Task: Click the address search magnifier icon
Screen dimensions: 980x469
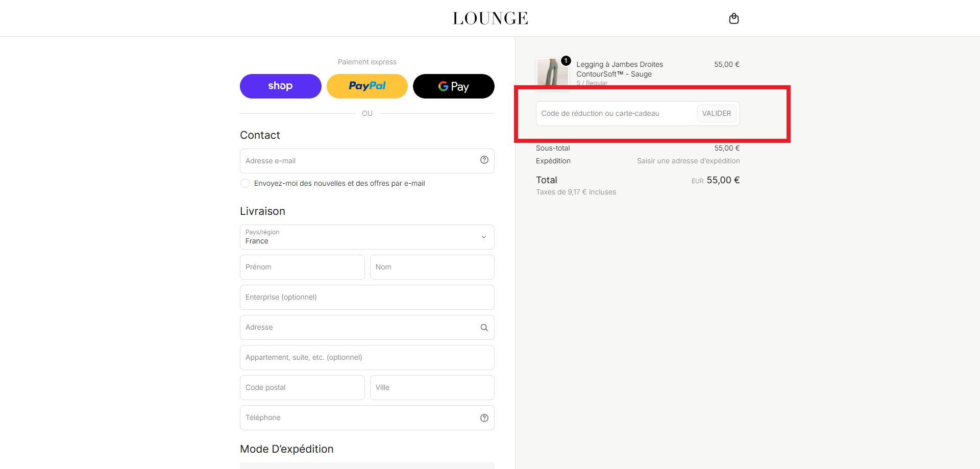Action: click(484, 328)
